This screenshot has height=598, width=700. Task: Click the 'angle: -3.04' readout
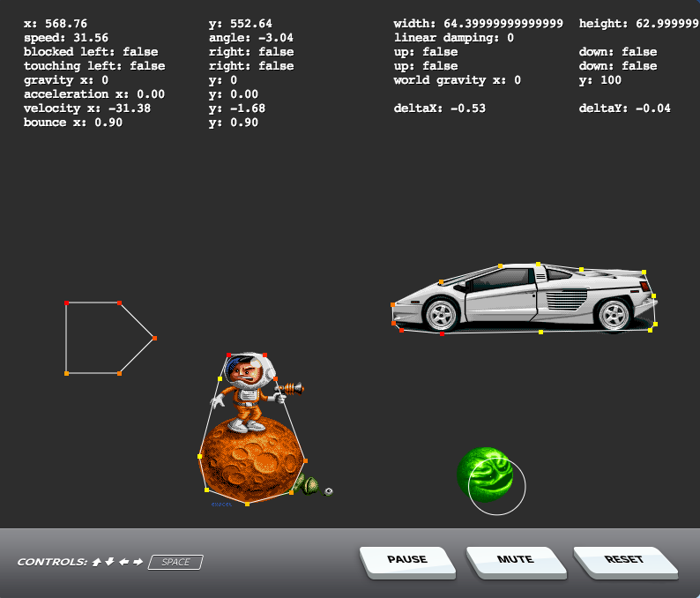tap(251, 38)
